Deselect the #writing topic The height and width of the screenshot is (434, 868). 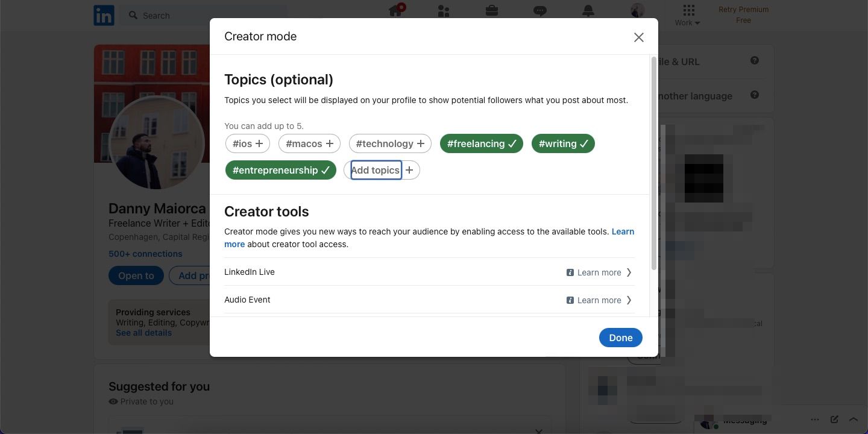pos(563,143)
